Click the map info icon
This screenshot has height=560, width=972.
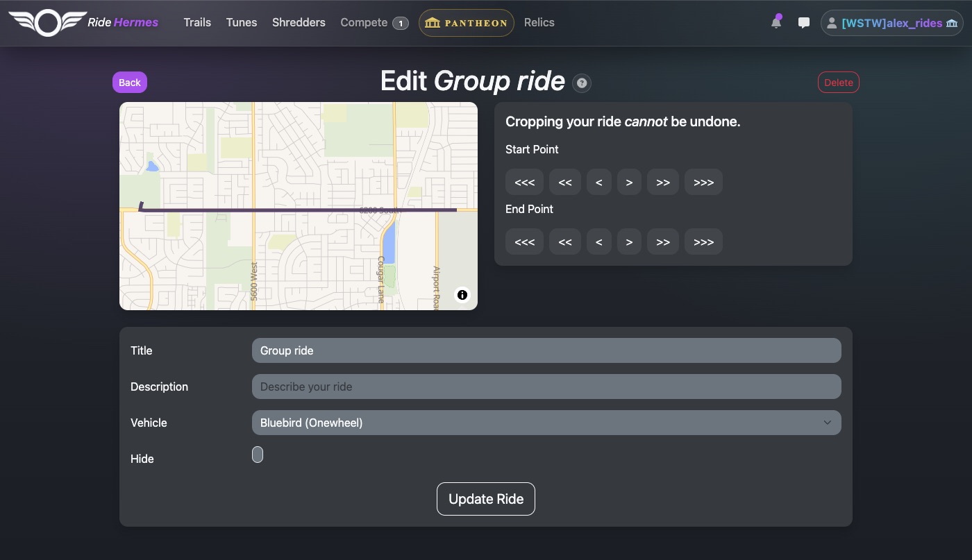pyautogui.click(x=462, y=295)
